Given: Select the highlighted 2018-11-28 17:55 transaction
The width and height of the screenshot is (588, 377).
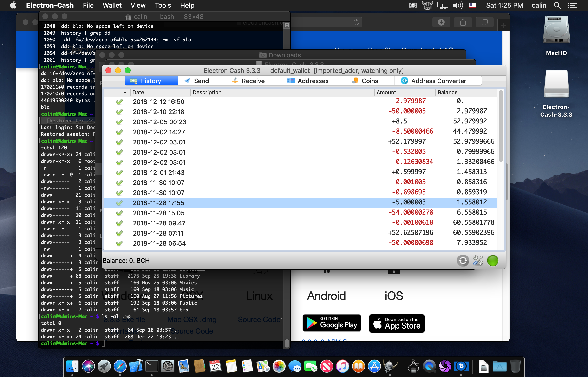Looking at the screenshot, I should coord(300,203).
